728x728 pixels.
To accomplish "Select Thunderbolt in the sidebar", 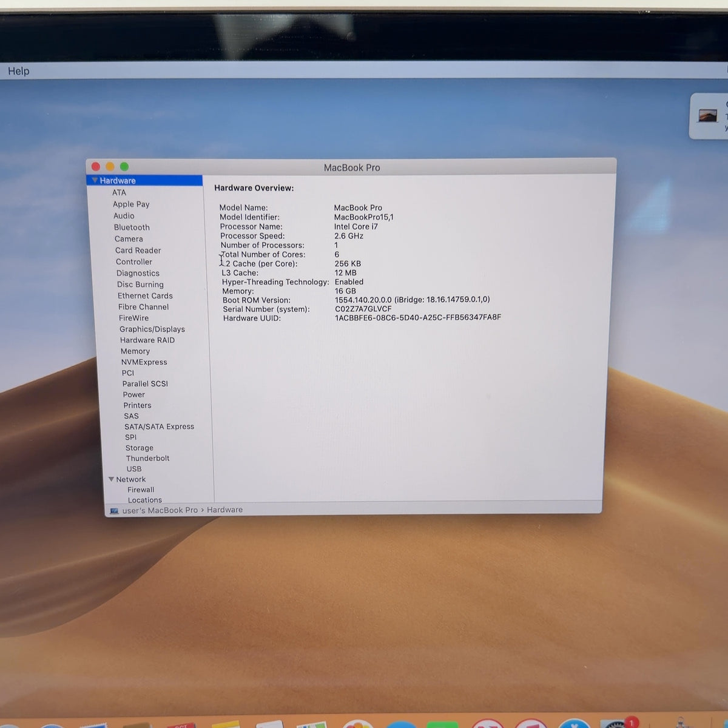I will 148,458.
